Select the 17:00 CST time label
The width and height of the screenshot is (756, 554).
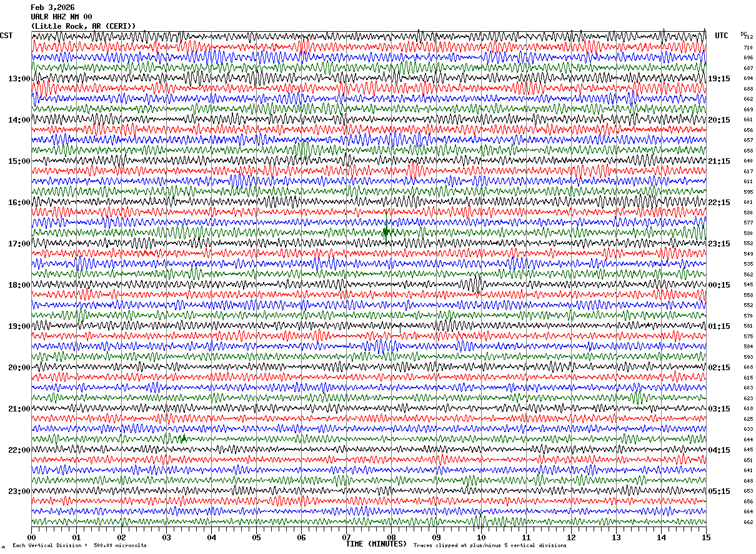pyautogui.click(x=19, y=244)
